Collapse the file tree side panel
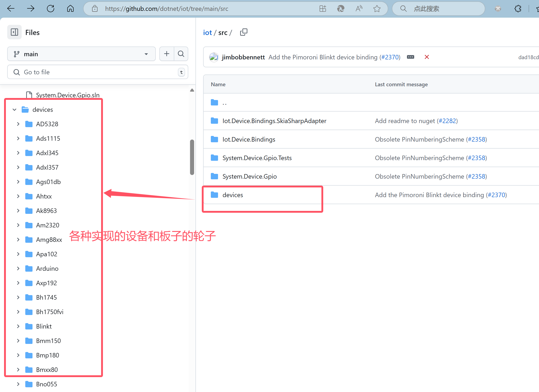 tap(14, 32)
